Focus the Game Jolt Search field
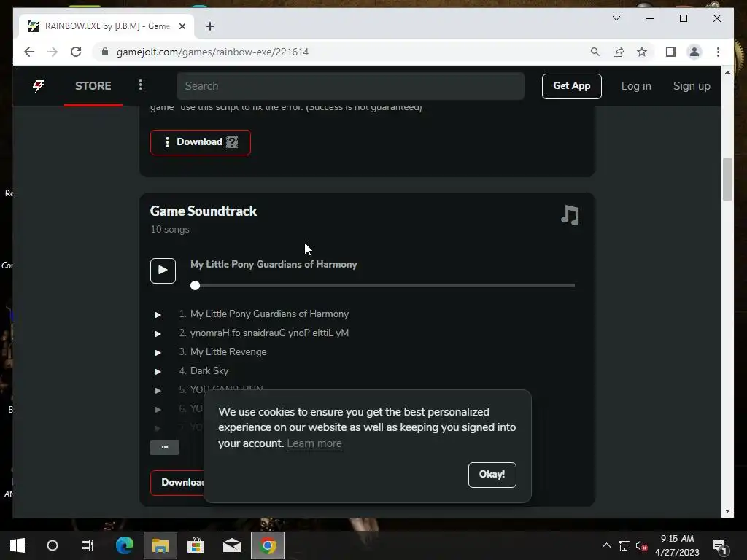 [350, 86]
